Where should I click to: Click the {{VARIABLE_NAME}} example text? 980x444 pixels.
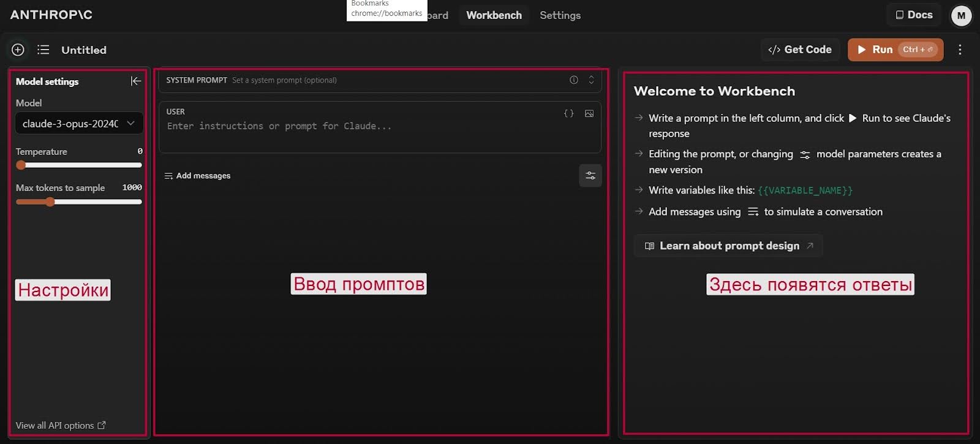(805, 190)
